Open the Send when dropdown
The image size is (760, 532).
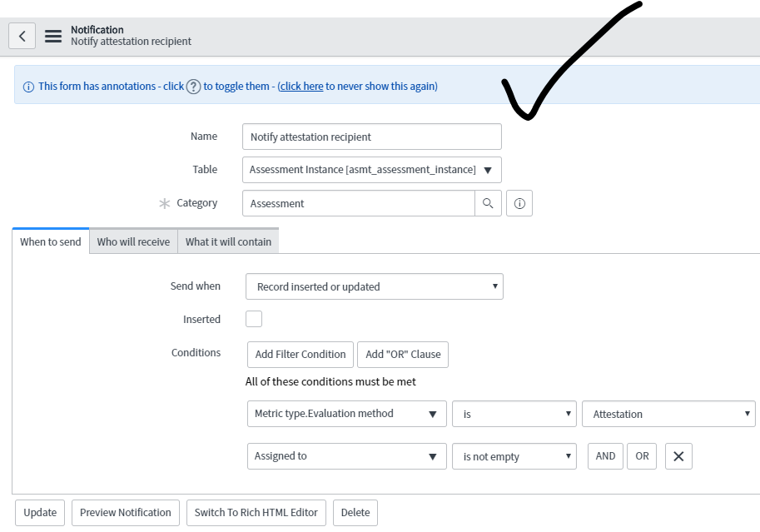(374, 286)
